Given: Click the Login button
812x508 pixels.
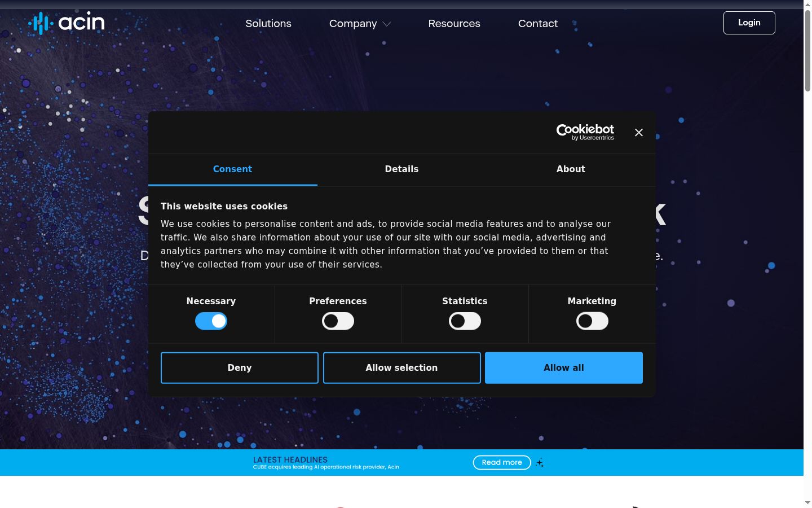Looking at the screenshot, I should point(749,23).
